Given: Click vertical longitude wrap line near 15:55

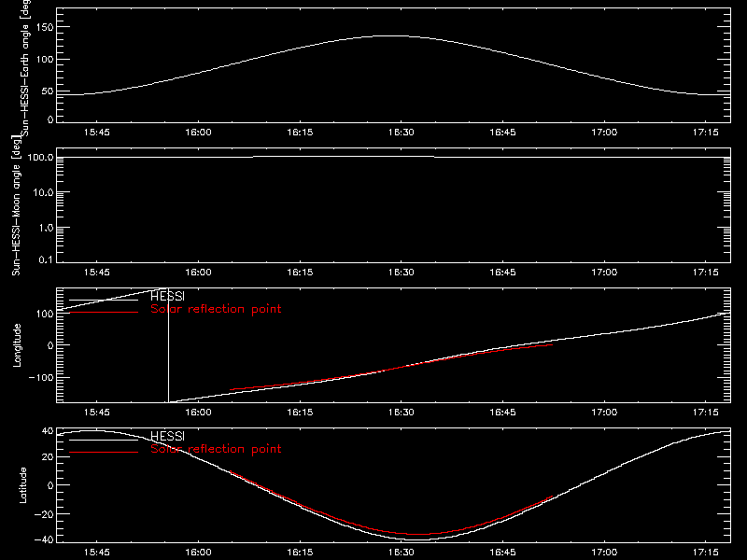Looking at the screenshot, I should [168, 345].
